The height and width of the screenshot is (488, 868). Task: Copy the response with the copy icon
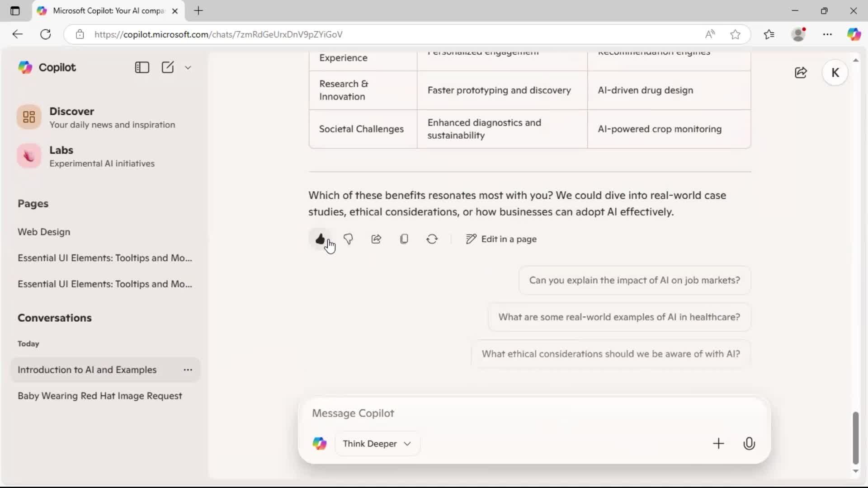pos(404,239)
